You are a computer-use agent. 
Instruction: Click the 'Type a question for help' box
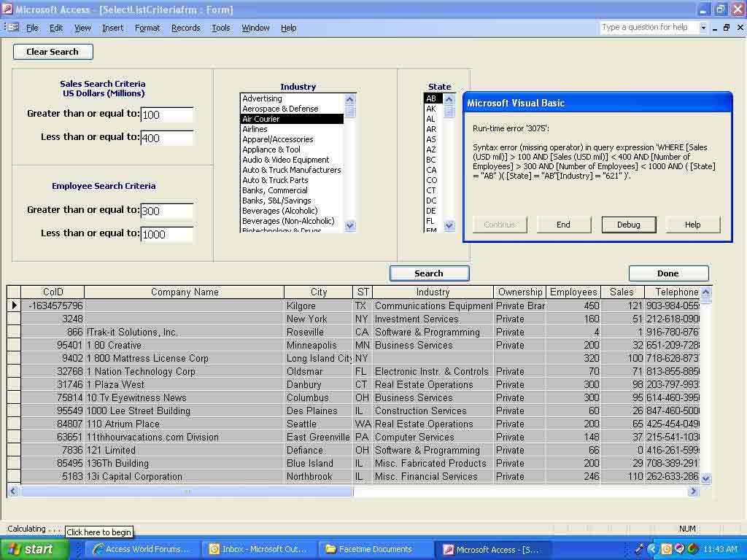point(649,28)
